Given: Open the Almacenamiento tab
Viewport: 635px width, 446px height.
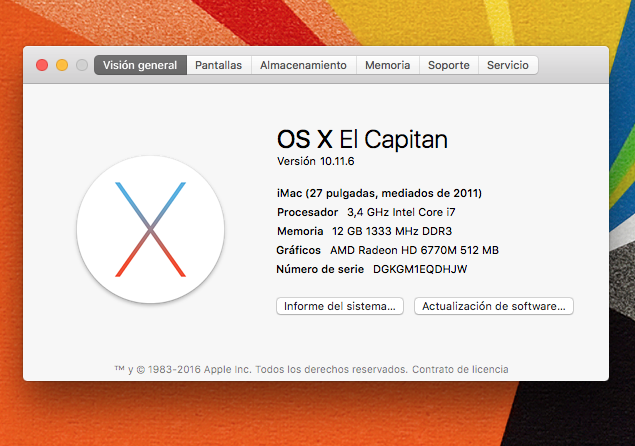Looking at the screenshot, I should [303, 65].
